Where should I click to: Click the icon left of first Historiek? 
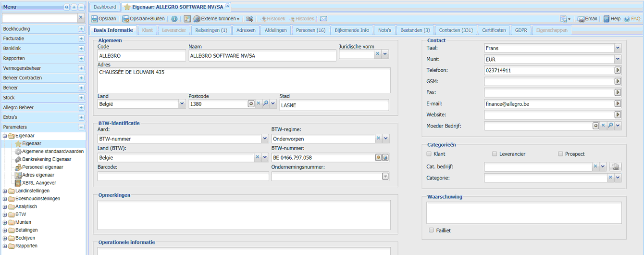click(263, 19)
